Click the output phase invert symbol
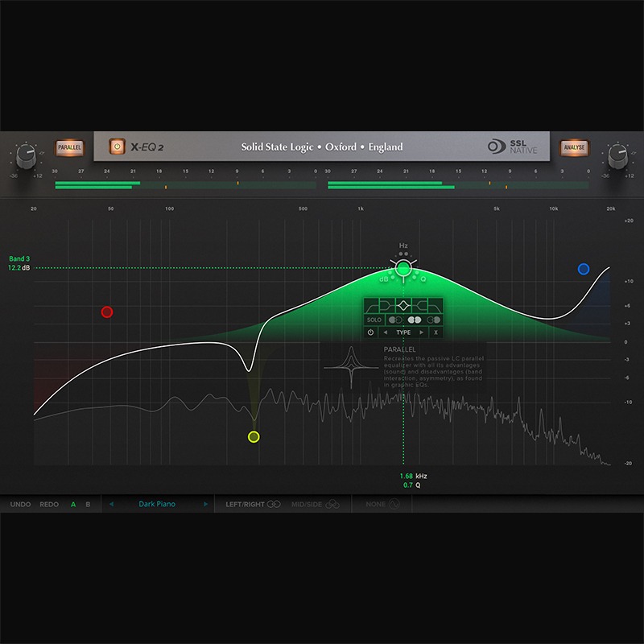The width and height of the screenshot is (644, 644). click(634, 153)
